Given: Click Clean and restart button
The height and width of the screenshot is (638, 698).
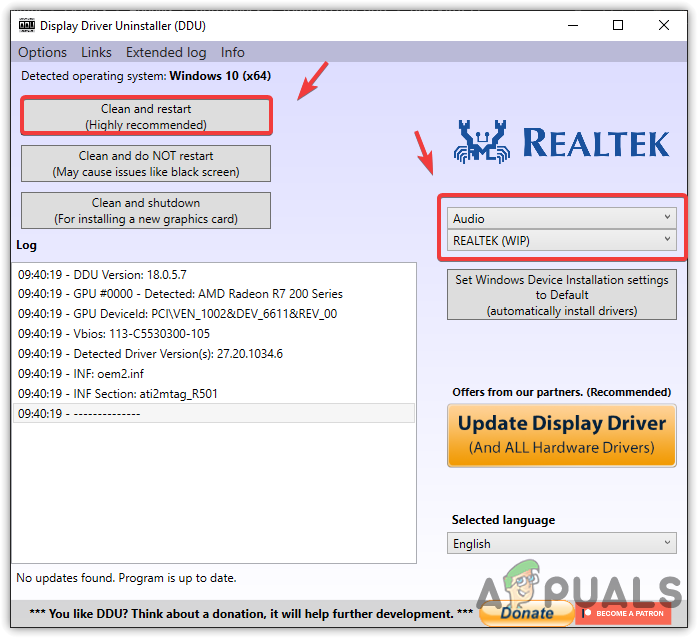Looking at the screenshot, I should click(x=146, y=116).
